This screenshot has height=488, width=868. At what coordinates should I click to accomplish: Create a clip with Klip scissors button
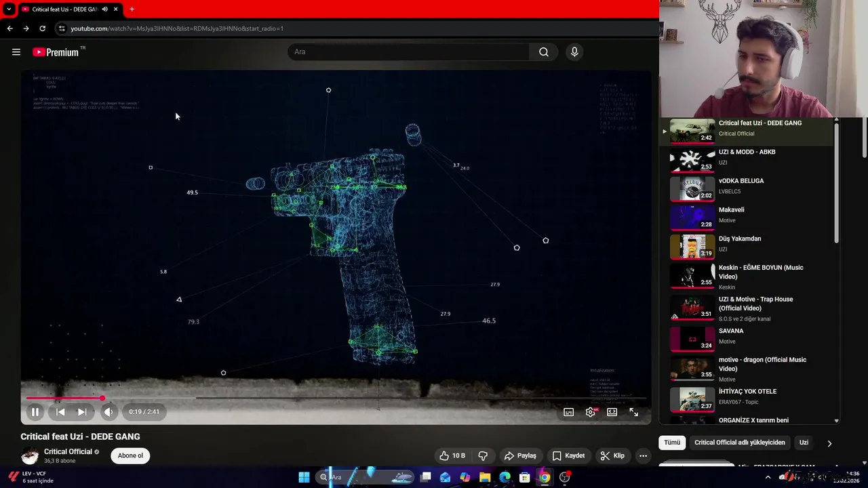click(612, 455)
